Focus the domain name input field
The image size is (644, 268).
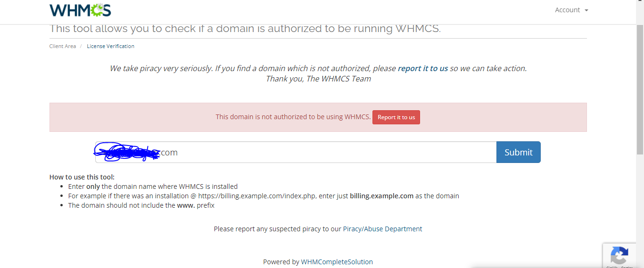(x=296, y=152)
